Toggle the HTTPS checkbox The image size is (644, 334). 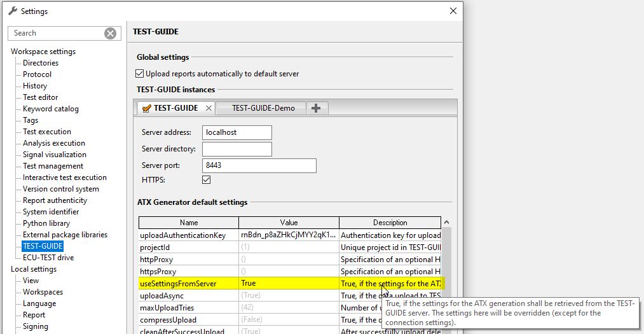[207, 181]
